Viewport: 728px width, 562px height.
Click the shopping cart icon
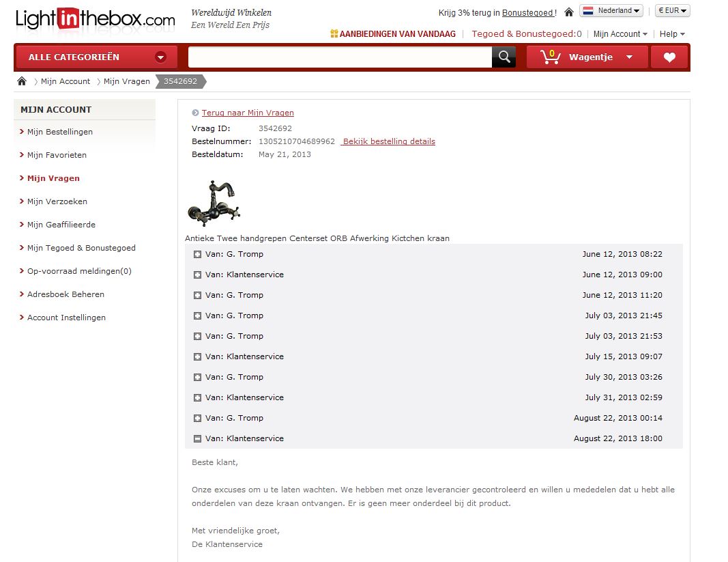tap(549, 57)
